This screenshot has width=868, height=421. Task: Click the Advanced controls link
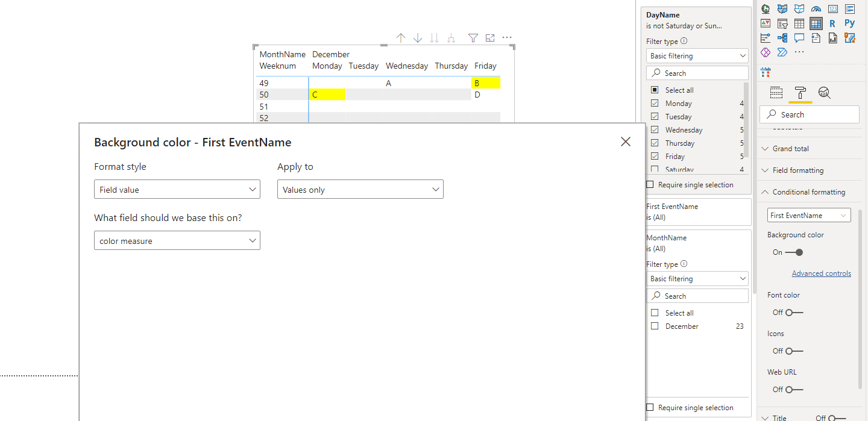click(x=821, y=273)
